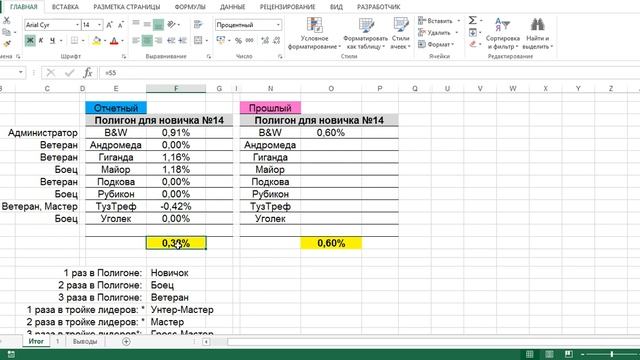The height and width of the screenshot is (360, 640).
Task: Switch to the РАЗМЕТКА СТРАНИЦЫ ribbon tab
Action: pyautogui.click(x=127, y=7)
